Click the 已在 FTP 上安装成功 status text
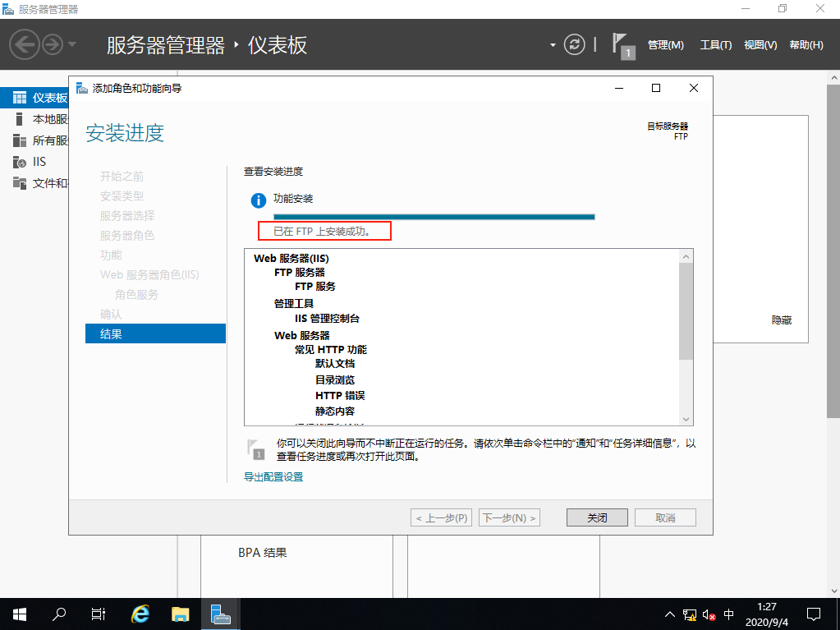840x630 pixels. pos(322,232)
